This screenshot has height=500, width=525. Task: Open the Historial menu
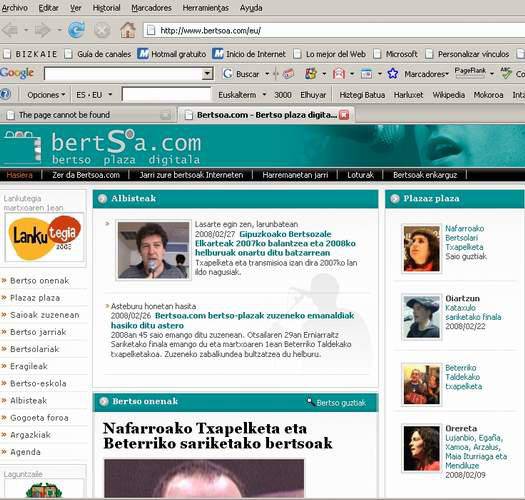point(106,8)
